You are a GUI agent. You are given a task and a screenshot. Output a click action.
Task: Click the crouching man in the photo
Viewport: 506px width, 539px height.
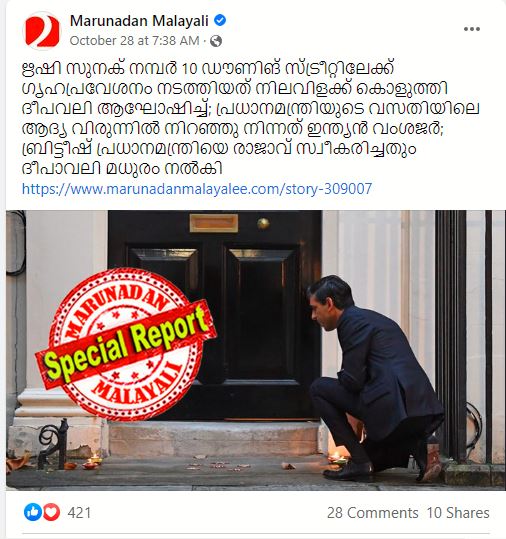(375, 378)
